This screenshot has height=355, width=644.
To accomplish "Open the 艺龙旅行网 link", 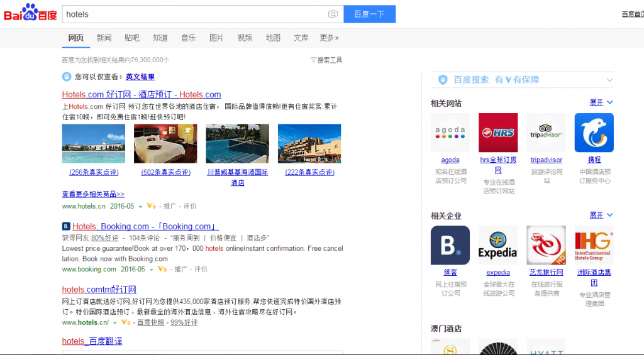I will point(547,273).
